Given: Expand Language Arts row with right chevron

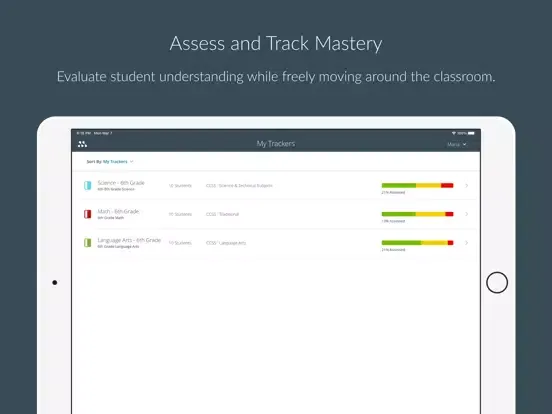Looking at the screenshot, I should tap(466, 243).
